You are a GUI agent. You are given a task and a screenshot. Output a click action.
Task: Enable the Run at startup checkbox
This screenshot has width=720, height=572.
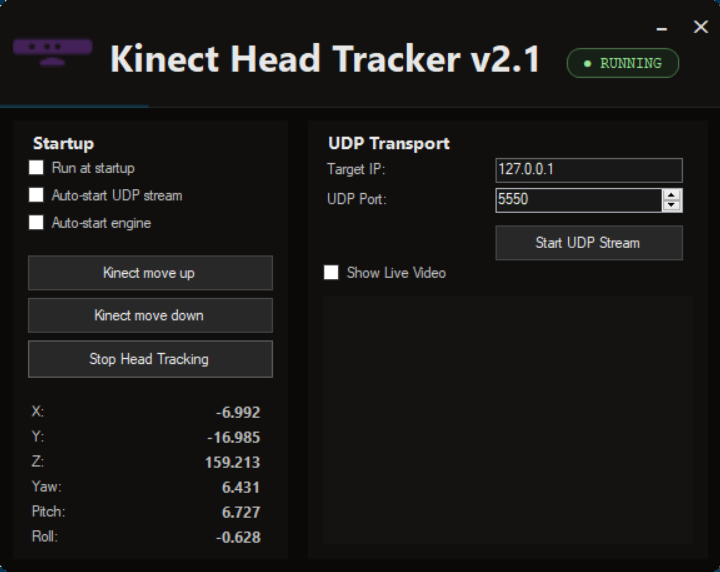pos(37,168)
